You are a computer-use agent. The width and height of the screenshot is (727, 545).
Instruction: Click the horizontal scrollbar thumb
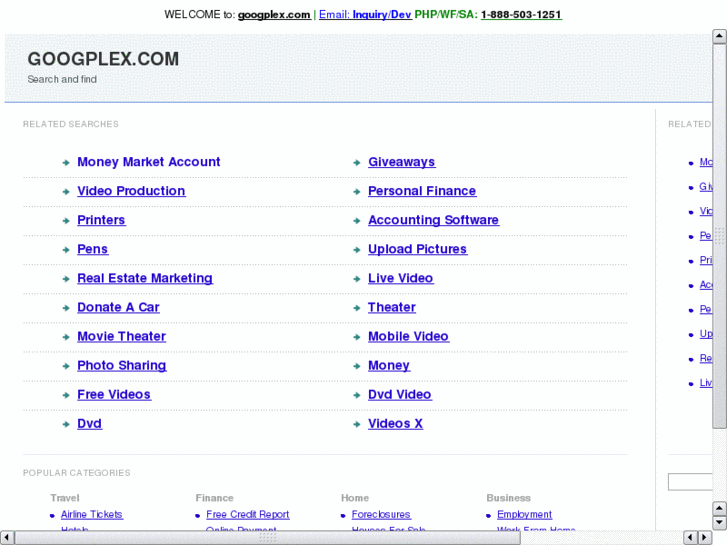tap(268, 538)
